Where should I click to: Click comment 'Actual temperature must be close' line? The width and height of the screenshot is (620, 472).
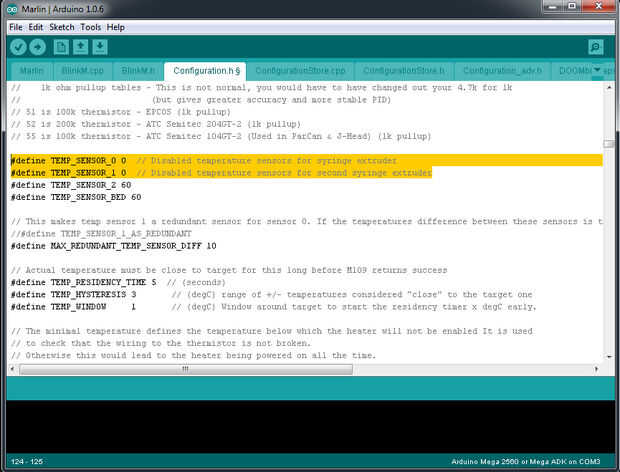[x=229, y=270]
